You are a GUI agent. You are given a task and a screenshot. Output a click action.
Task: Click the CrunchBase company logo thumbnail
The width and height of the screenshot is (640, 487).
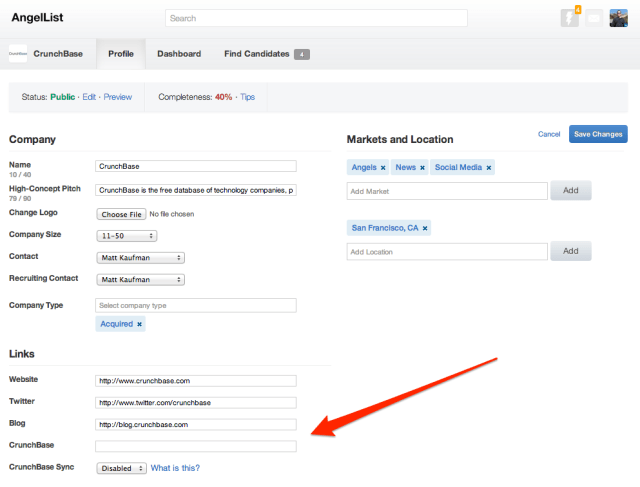[x=18, y=54]
